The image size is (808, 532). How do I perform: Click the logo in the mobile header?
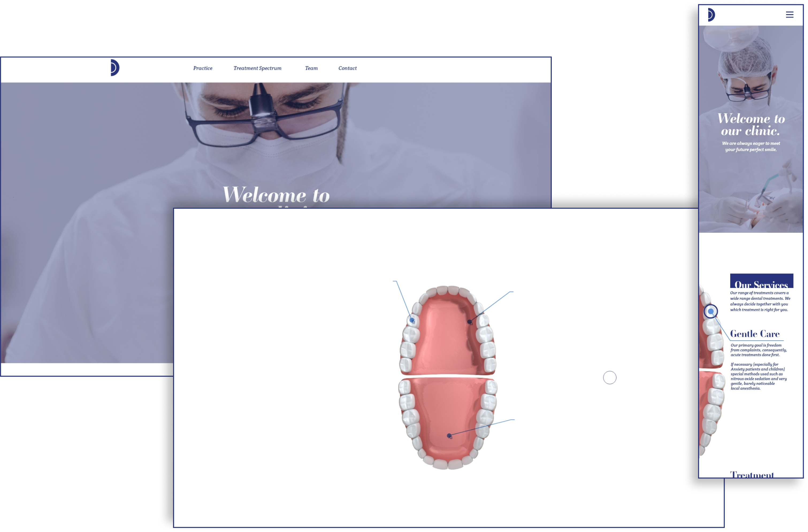(x=711, y=15)
